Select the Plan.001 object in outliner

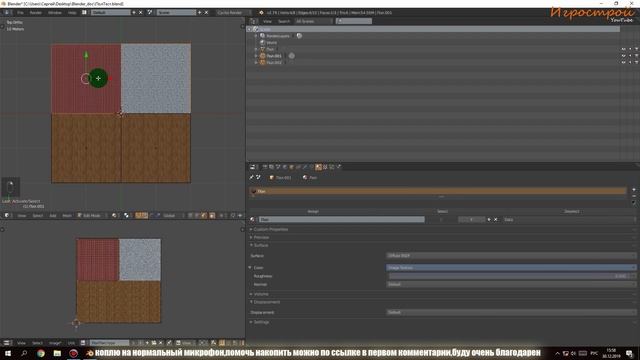[x=274, y=56]
